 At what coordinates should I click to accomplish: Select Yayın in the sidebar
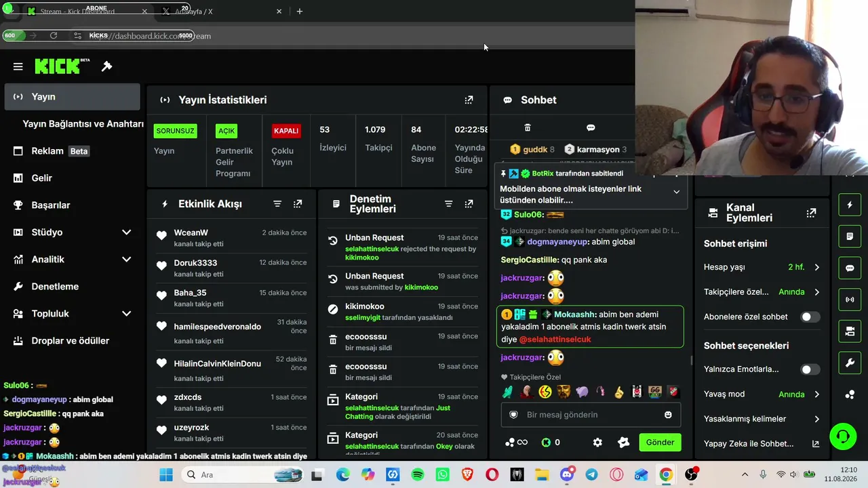72,97
